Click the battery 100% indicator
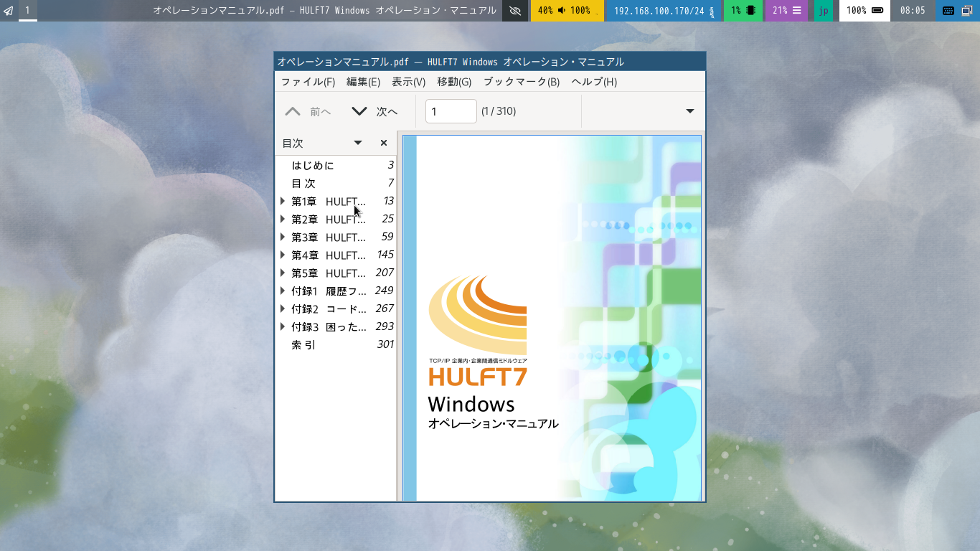The height and width of the screenshot is (551, 980). click(864, 11)
